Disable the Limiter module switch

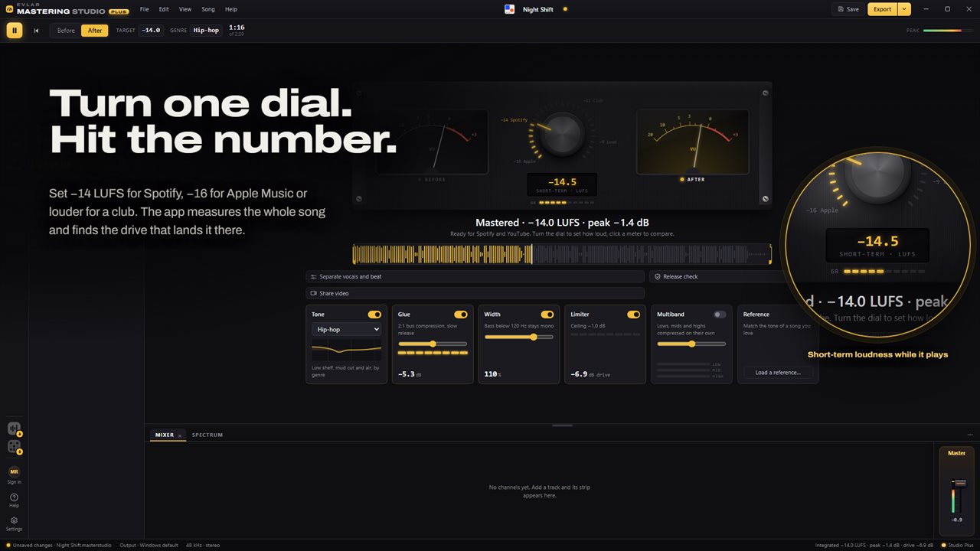tap(634, 315)
